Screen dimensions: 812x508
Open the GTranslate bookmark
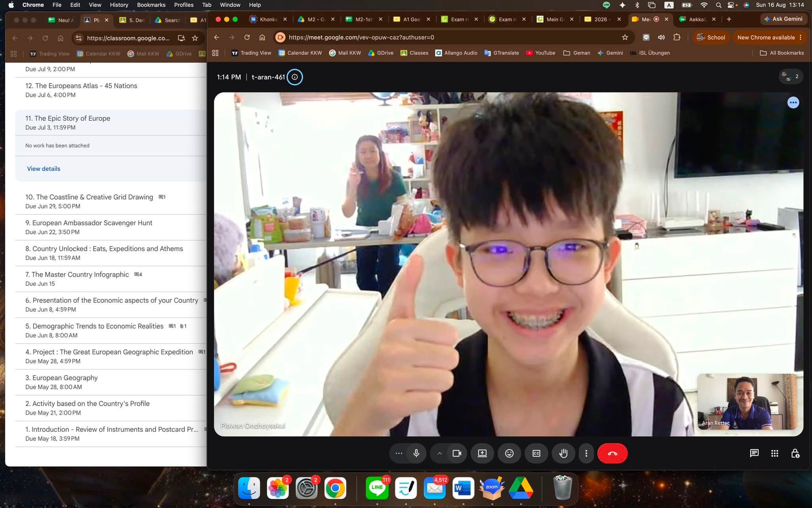click(502, 53)
